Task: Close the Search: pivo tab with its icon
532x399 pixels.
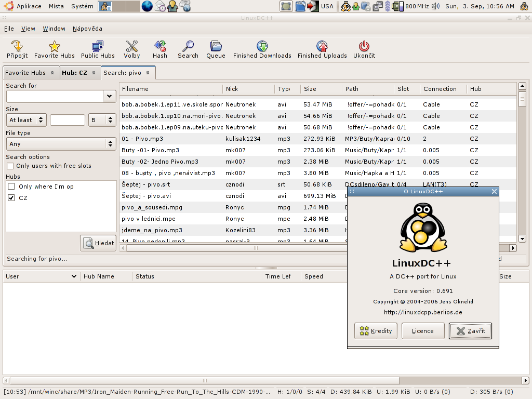Action: coord(148,73)
